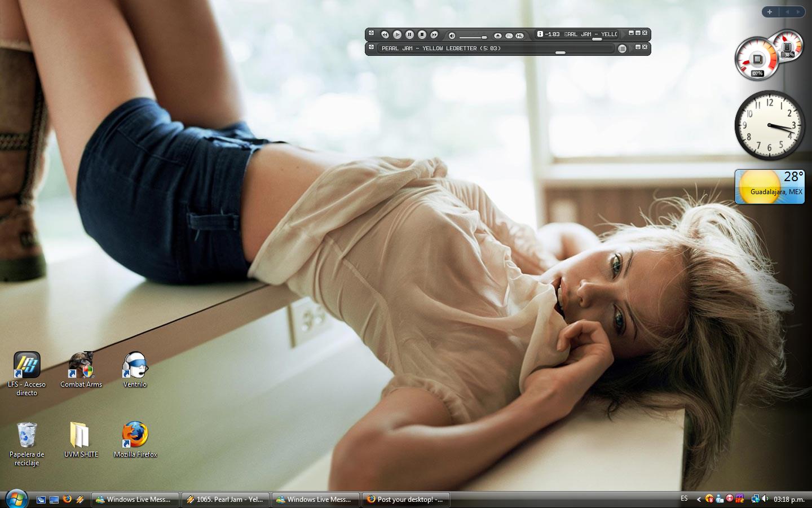Switch to first Windows Live Messenger taskbar button
The width and height of the screenshot is (812, 508).
[x=135, y=500]
